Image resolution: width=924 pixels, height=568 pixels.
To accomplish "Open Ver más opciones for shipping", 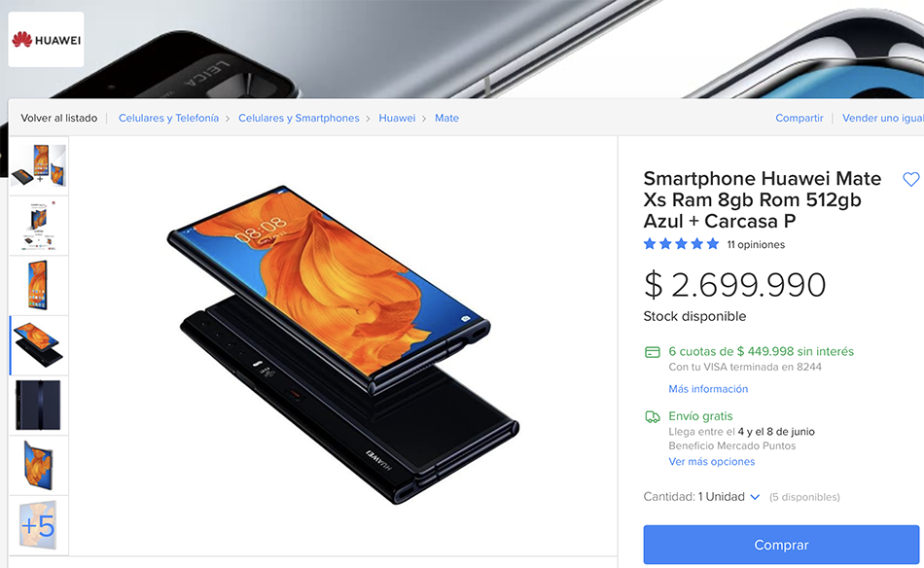I will tap(711, 461).
